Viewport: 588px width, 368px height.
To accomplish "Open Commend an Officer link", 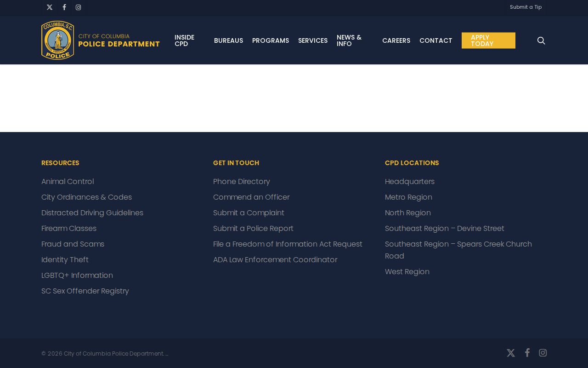I will (x=251, y=197).
